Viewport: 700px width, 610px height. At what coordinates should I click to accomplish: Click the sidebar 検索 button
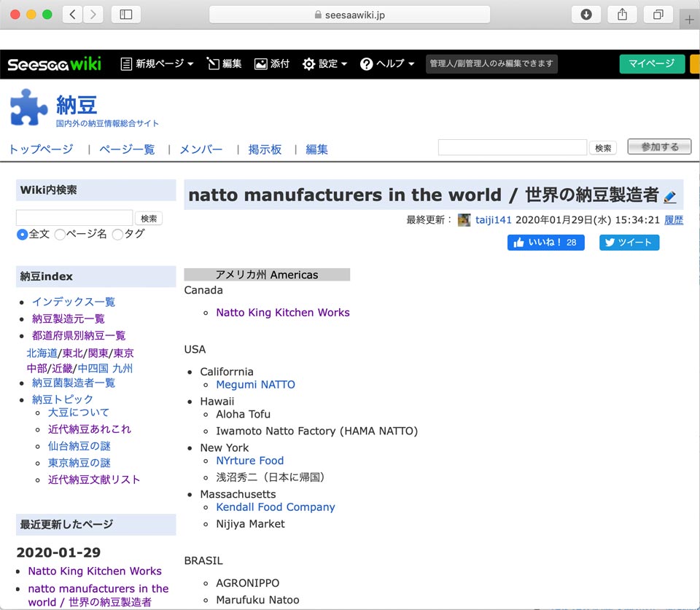(149, 218)
